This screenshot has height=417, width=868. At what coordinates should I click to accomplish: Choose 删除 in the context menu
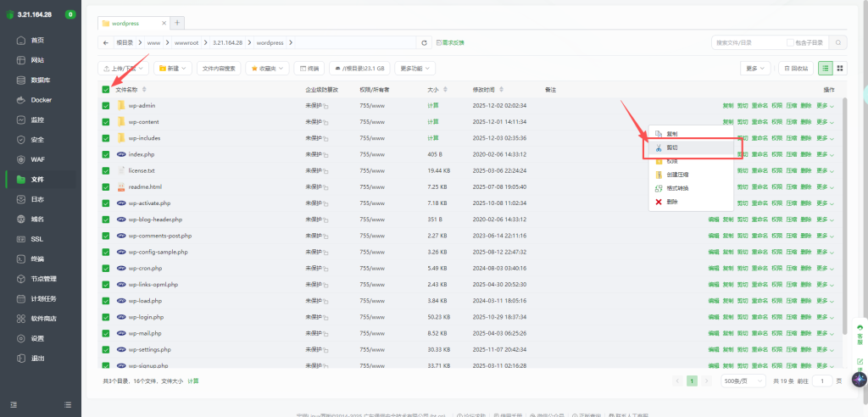click(x=691, y=202)
